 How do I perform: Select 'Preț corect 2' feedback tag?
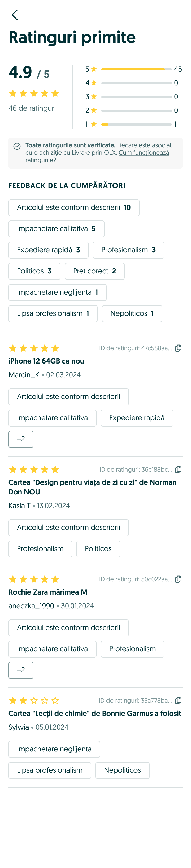[94, 271]
